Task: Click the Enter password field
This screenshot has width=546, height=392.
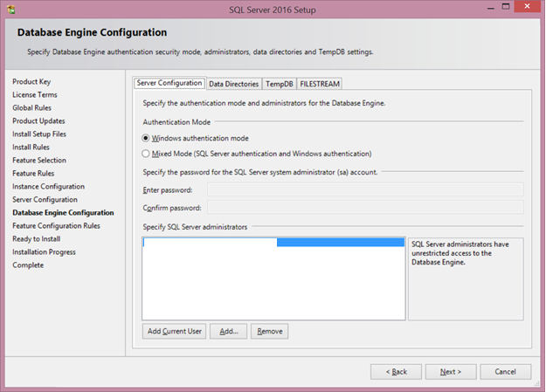Action: pos(365,189)
